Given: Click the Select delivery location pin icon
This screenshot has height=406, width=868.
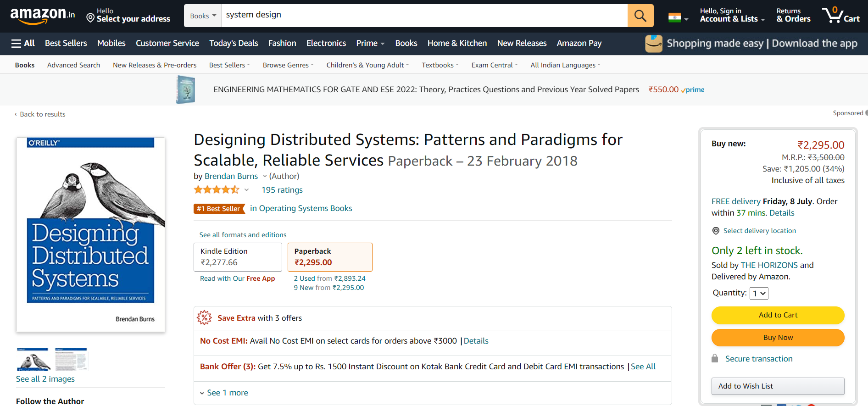Looking at the screenshot, I should point(716,231).
